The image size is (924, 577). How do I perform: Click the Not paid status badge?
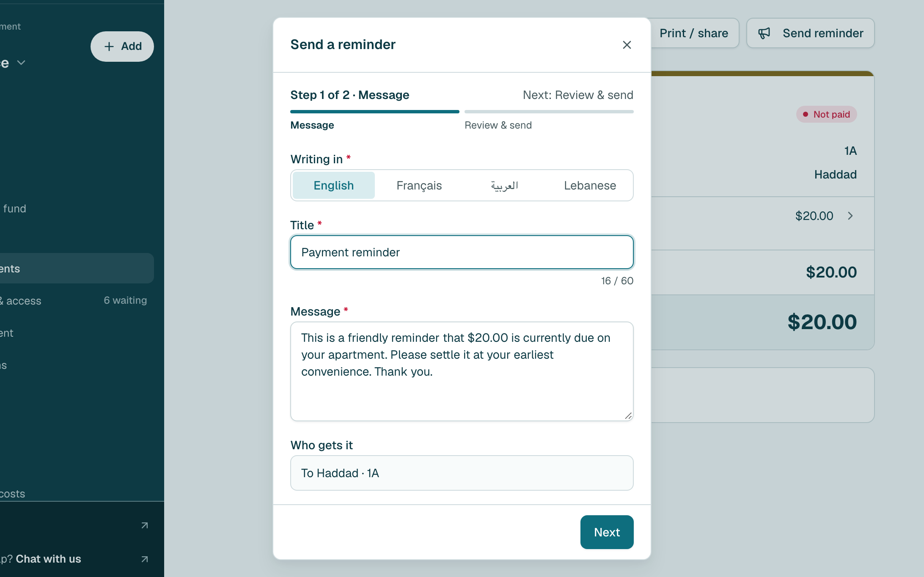pos(826,114)
